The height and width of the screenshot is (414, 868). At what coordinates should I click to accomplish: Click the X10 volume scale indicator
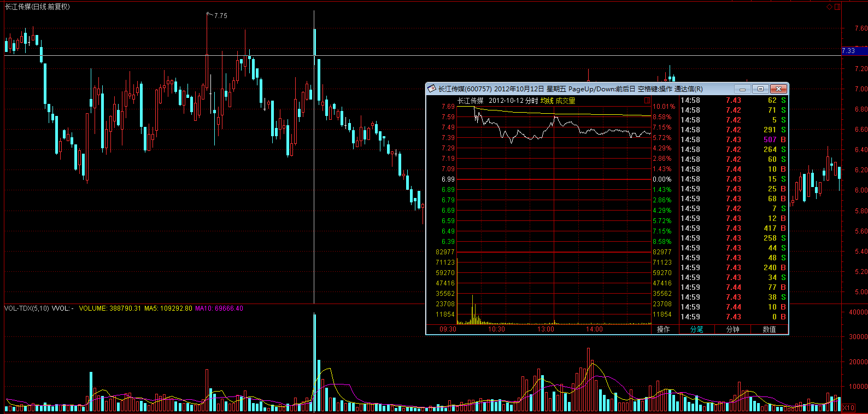pos(848,407)
